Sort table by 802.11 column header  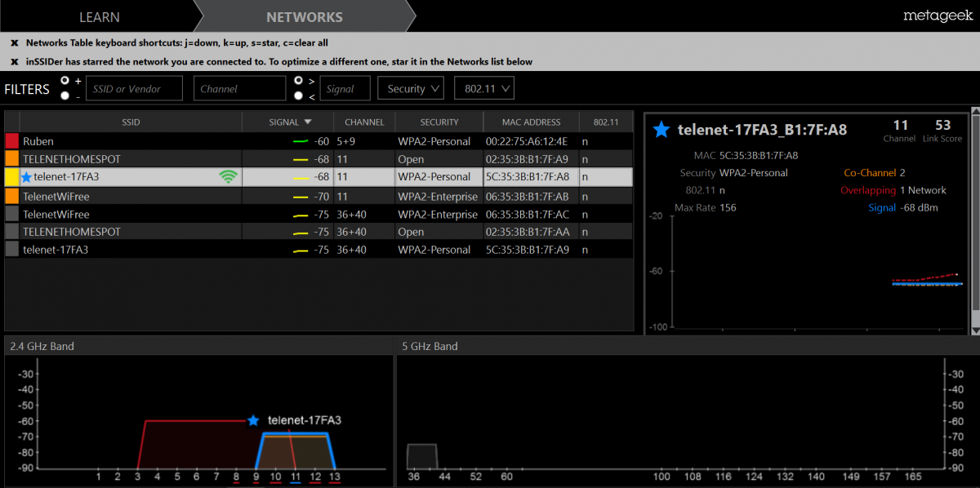pos(606,122)
